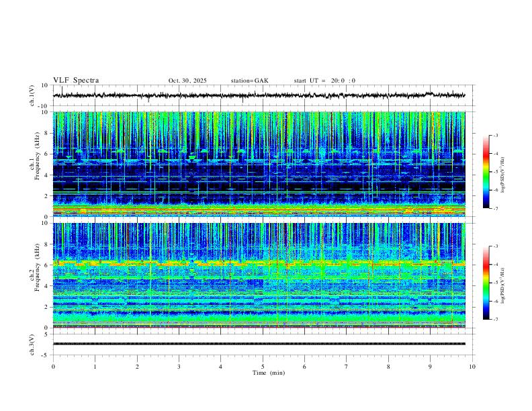Click the 'ch.1(V)' waveform axis label
This screenshot has width=532, height=411.
[32, 95]
